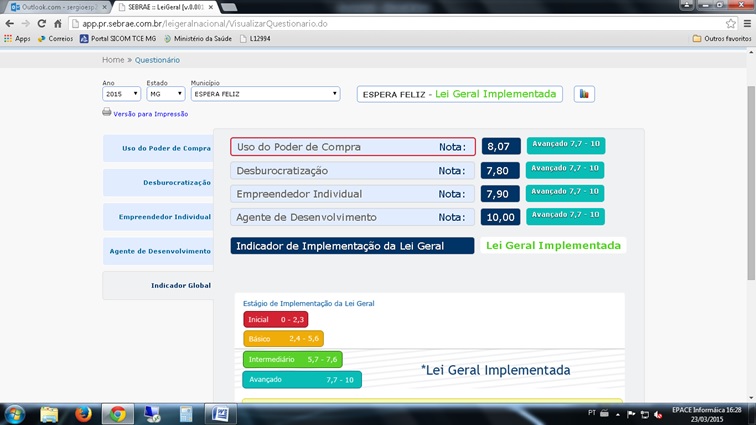Open the Apps bookmarks shortcut
This screenshot has height=425, width=756.
click(16, 39)
